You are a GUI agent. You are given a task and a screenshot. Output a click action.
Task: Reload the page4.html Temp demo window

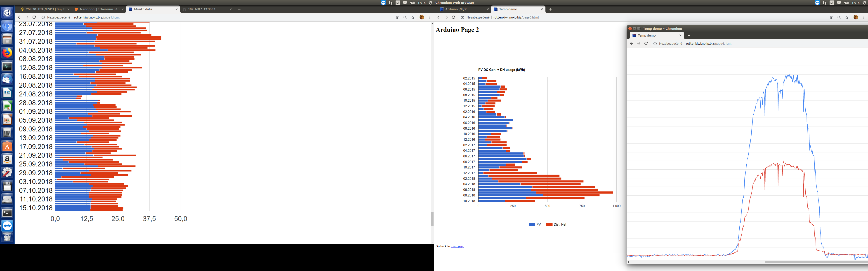646,43
